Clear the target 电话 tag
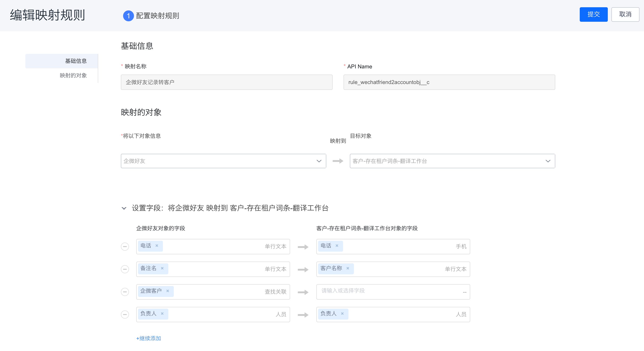Image resolution: width=644 pixels, height=351 pixels. (x=337, y=246)
